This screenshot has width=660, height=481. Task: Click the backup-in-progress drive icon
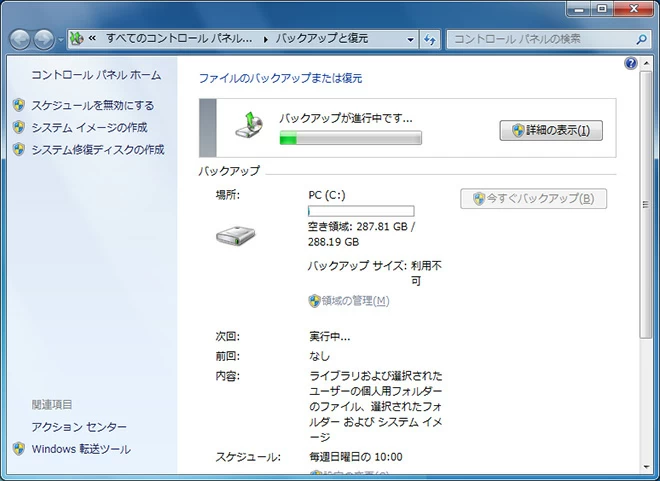click(x=250, y=124)
